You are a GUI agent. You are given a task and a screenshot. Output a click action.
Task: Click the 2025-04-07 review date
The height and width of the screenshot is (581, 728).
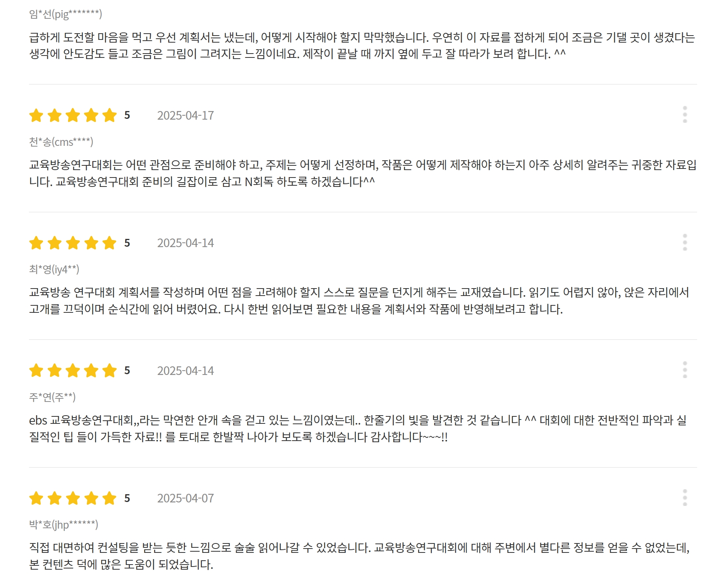point(185,499)
